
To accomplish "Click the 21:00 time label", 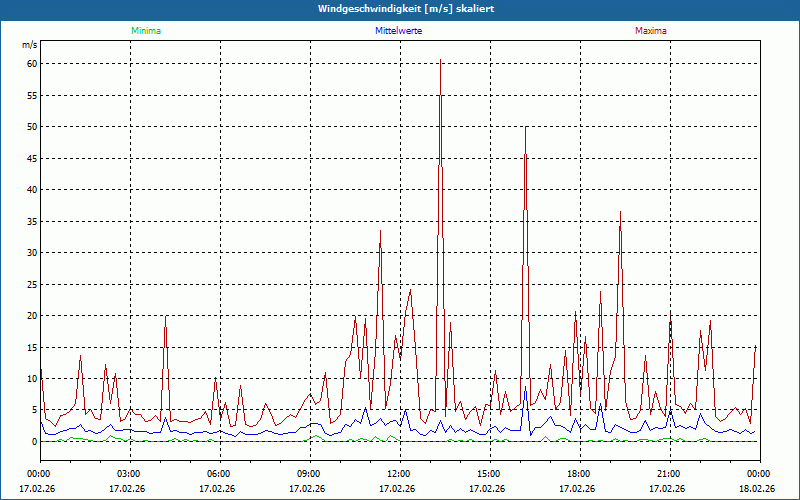I will pyautogui.click(x=669, y=473).
